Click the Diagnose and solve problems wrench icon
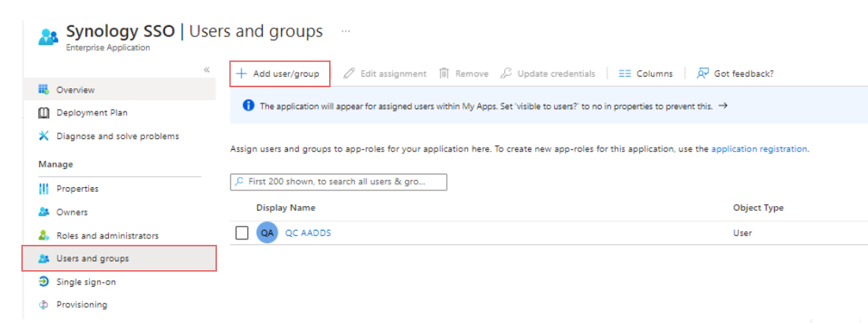This screenshot has height=323, width=868. [43, 137]
